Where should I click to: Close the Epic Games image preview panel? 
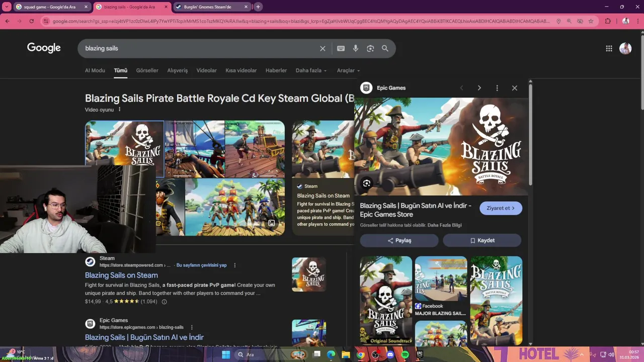pos(514,88)
